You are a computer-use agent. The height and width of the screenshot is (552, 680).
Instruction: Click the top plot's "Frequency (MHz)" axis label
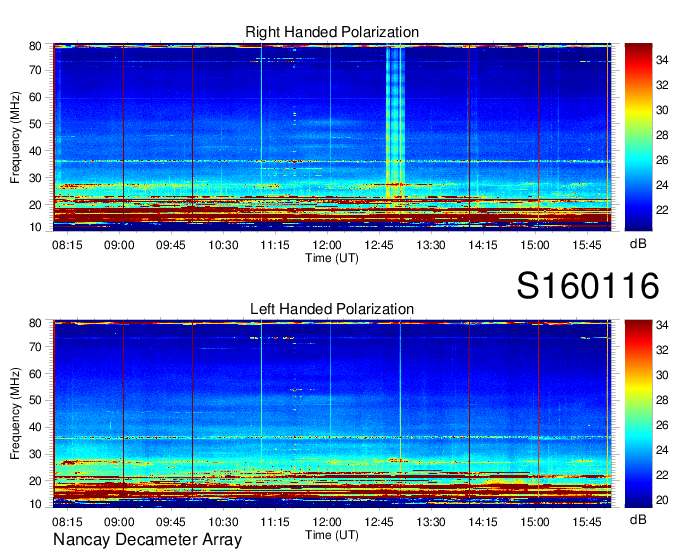[x=15, y=137]
